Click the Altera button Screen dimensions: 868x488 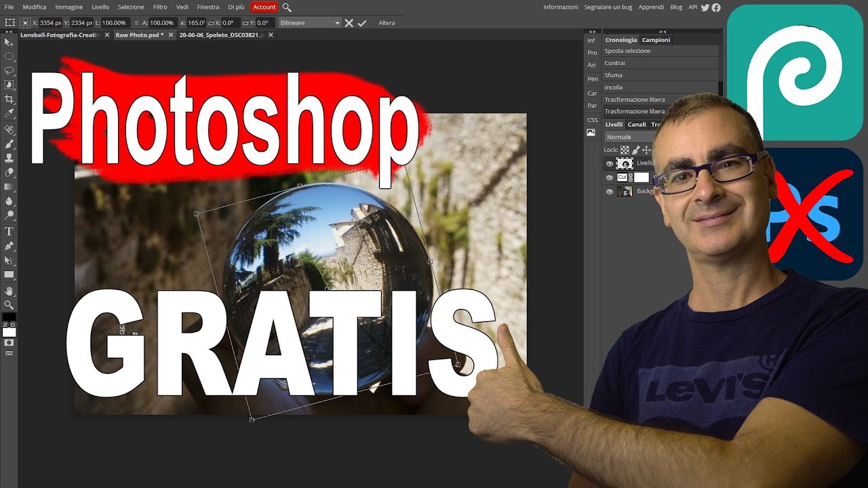[387, 23]
